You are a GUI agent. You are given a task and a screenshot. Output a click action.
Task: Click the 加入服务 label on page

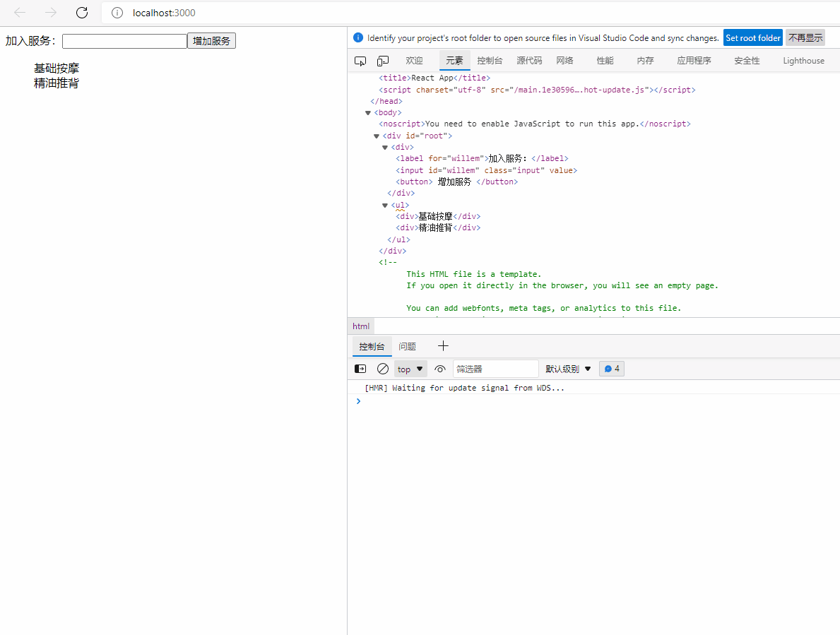click(x=30, y=41)
